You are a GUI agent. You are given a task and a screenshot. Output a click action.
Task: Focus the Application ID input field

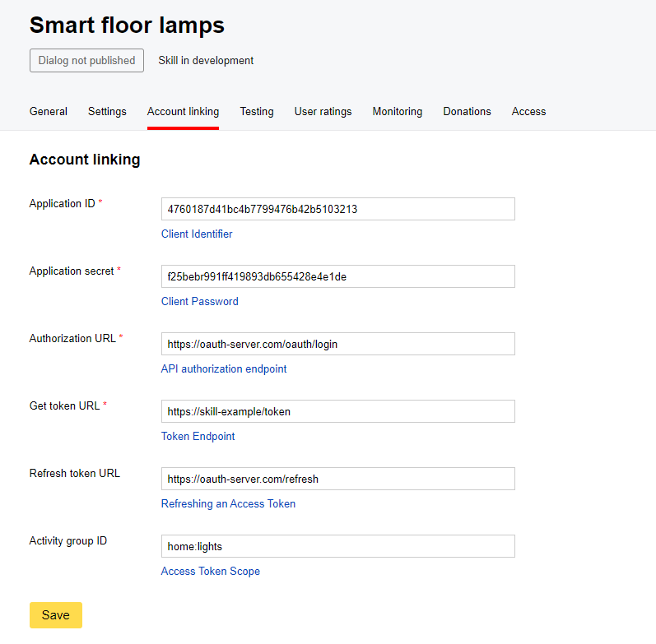(x=337, y=209)
